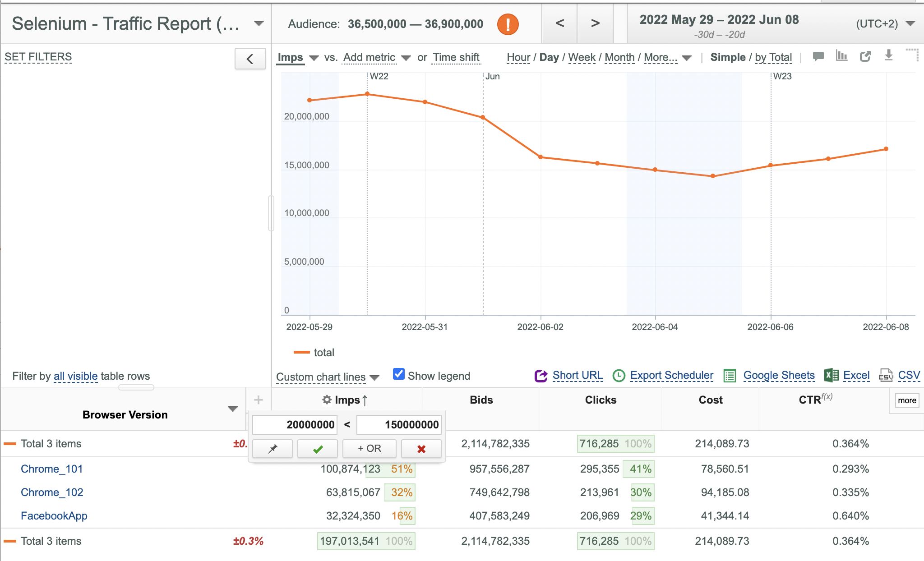Click the Imps column gear settings icon
The height and width of the screenshot is (561, 924).
click(x=327, y=400)
